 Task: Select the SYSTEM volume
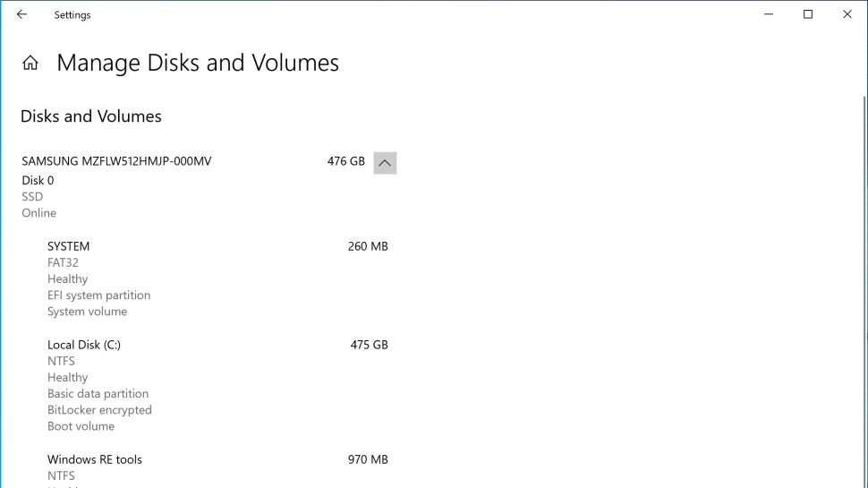point(69,246)
